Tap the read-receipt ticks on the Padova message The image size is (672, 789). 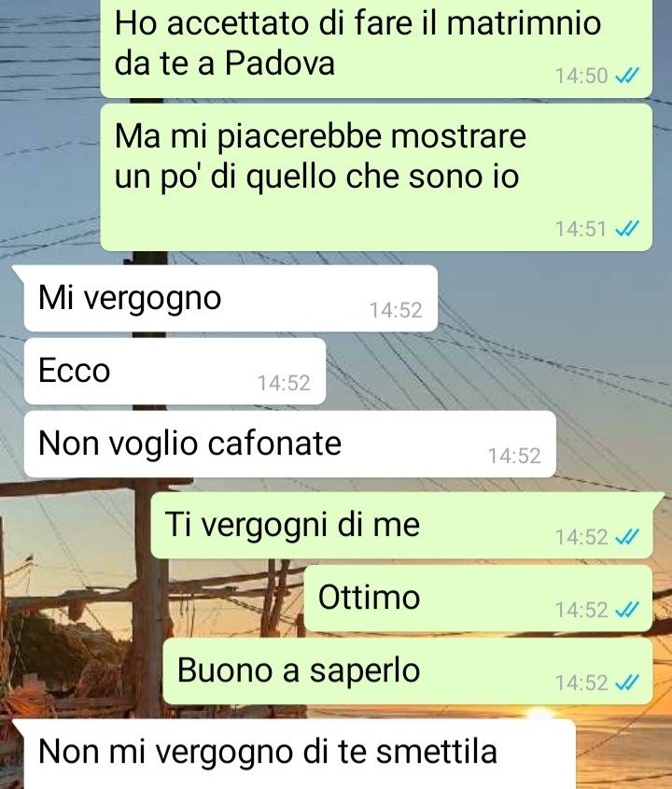pos(627,76)
